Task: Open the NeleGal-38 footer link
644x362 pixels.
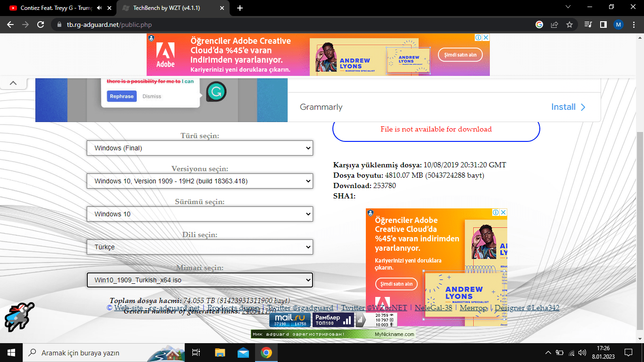Action: tap(433, 308)
